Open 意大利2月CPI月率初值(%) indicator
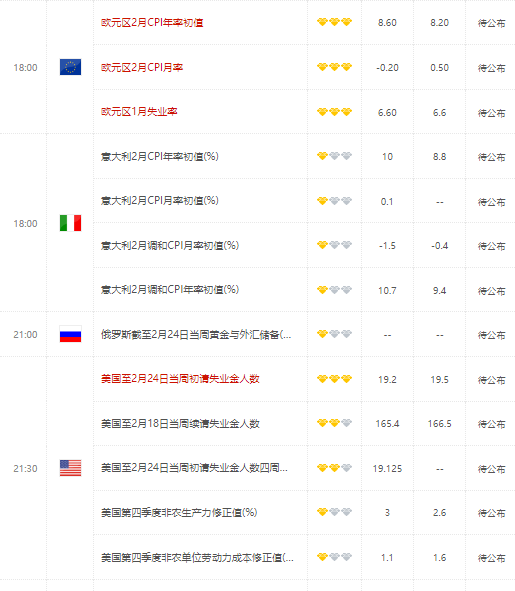The image size is (515, 591). click(x=159, y=201)
